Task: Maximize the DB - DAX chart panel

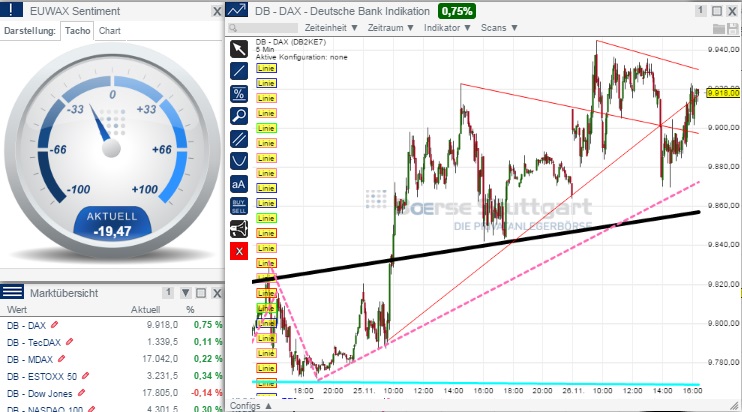Action: point(717,11)
